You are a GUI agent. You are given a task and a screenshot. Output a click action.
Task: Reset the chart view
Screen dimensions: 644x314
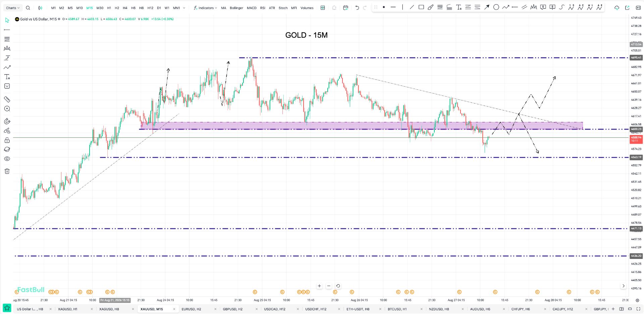[x=338, y=286]
